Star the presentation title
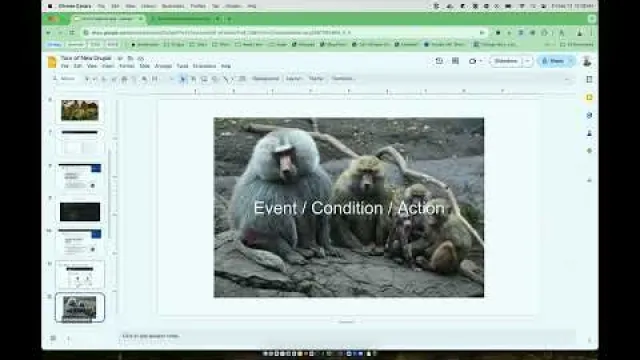Image resolution: width=640 pixels, height=360 pixels. tap(120, 58)
